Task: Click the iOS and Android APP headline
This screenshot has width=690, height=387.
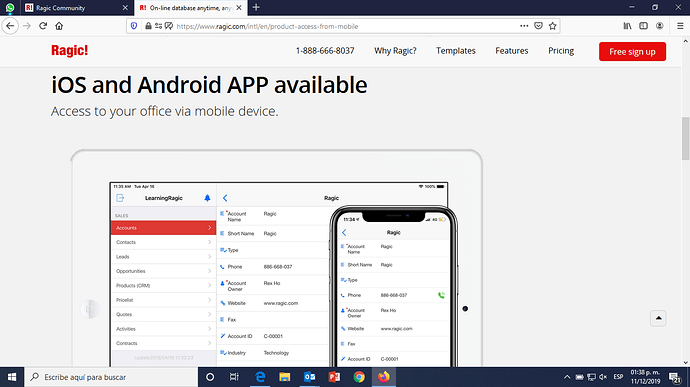Action: click(x=209, y=85)
